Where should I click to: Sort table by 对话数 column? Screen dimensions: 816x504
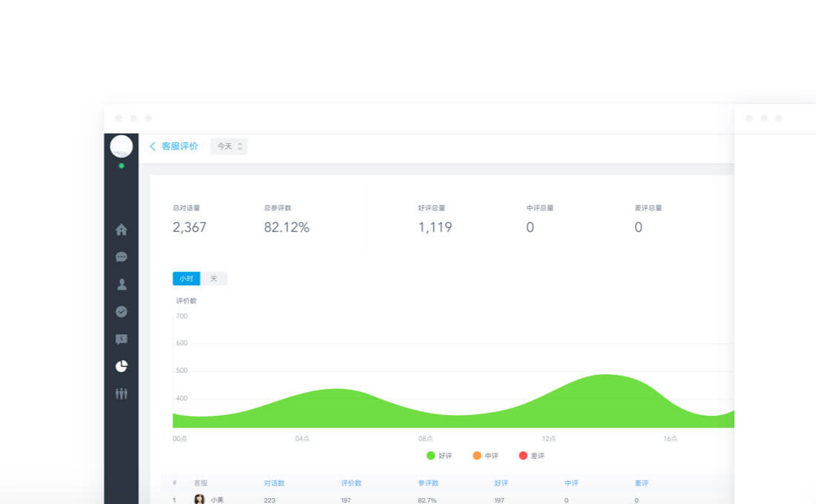(274, 483)
